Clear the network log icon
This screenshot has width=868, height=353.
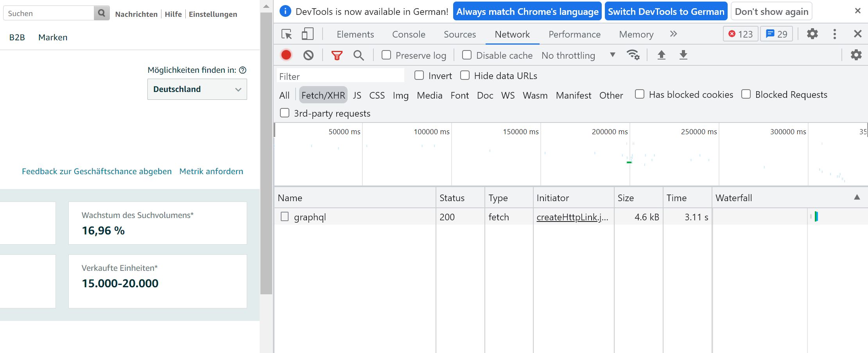[x=308, y=55]
